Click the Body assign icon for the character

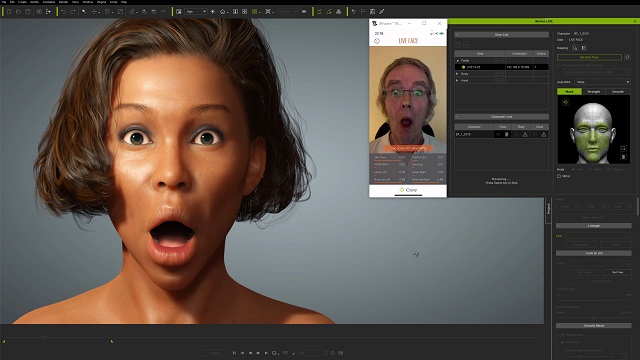pyautogui.click(x=525, y=134)
